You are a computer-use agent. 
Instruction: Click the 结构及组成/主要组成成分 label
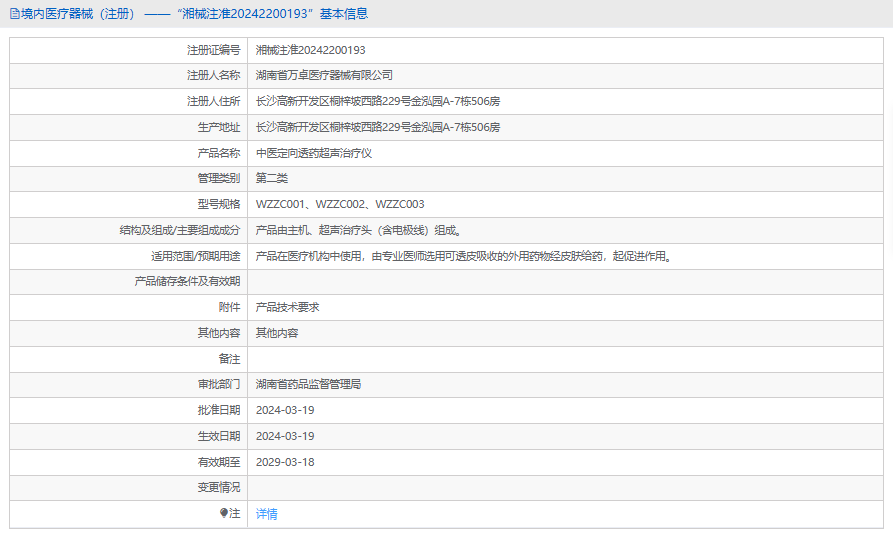180,230
